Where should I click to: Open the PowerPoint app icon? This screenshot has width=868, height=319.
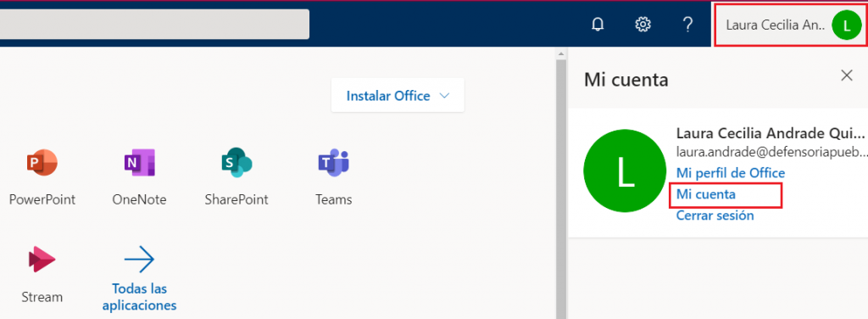(42, 163)
